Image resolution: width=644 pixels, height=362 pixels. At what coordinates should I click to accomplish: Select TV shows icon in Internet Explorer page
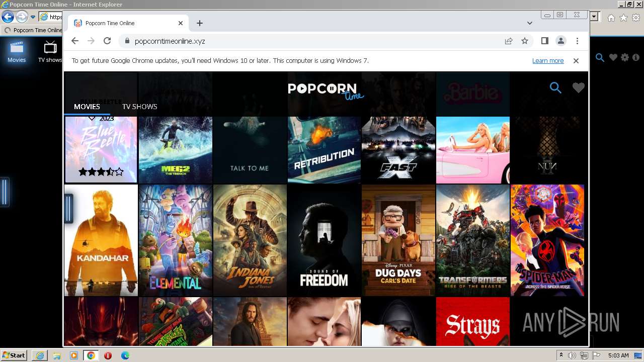[x=50, y=52]
